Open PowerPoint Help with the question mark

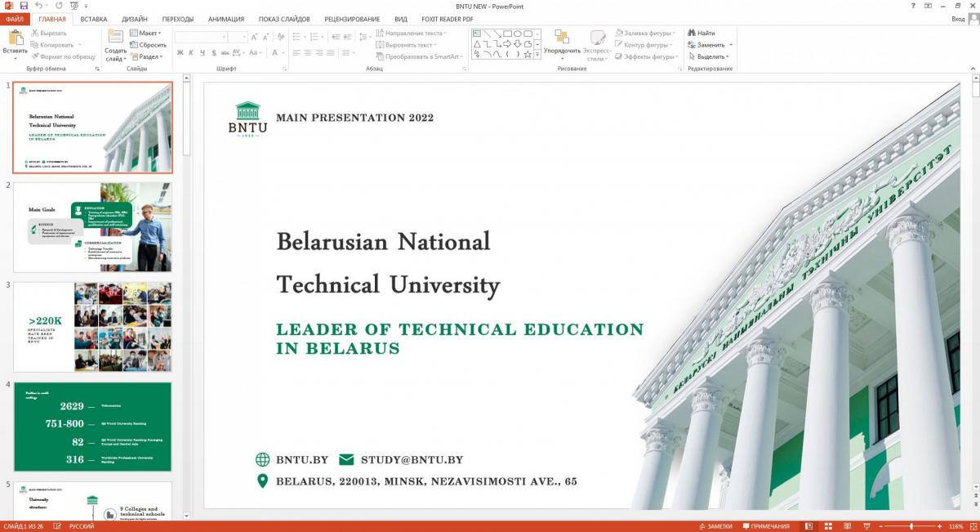point(913,6)
